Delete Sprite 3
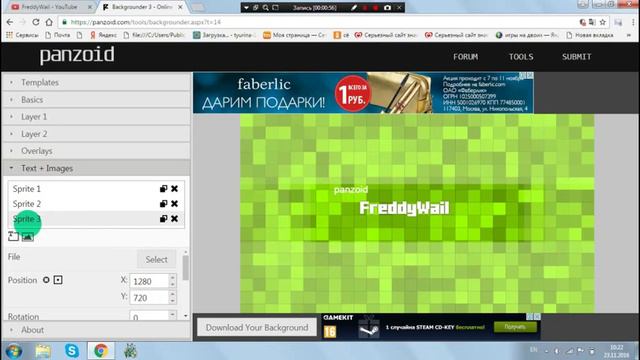The height and width of the screenshot is (360, 640). pos(174,219)
